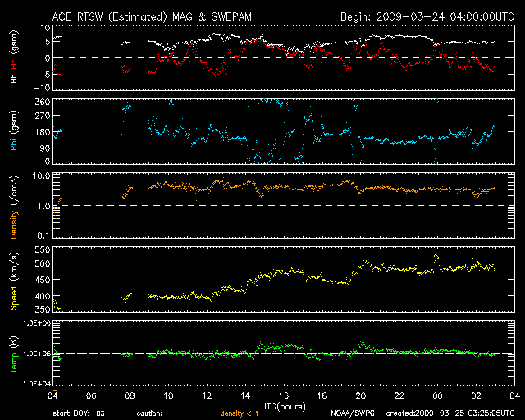This screenshot has height=420, width=525.
Task: Select the 'Begin: 2009-03-24 04:00:00UTC' timestamp
Action: pos(427,16)
